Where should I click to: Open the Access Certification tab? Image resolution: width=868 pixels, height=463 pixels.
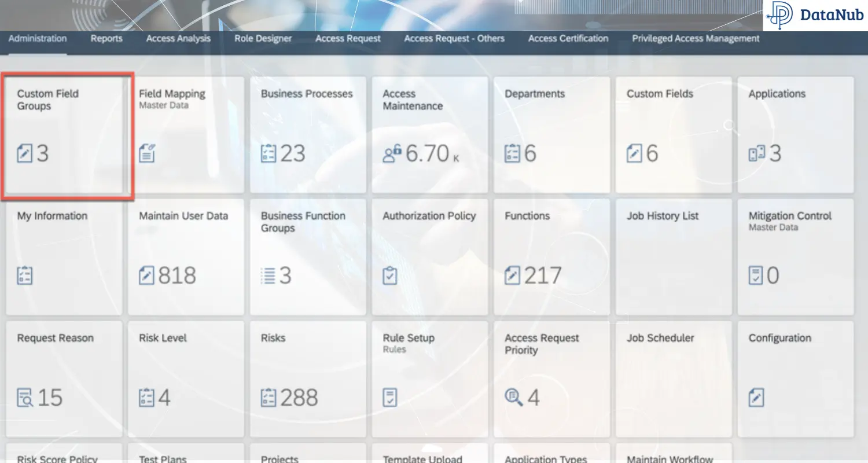[568, 39]
